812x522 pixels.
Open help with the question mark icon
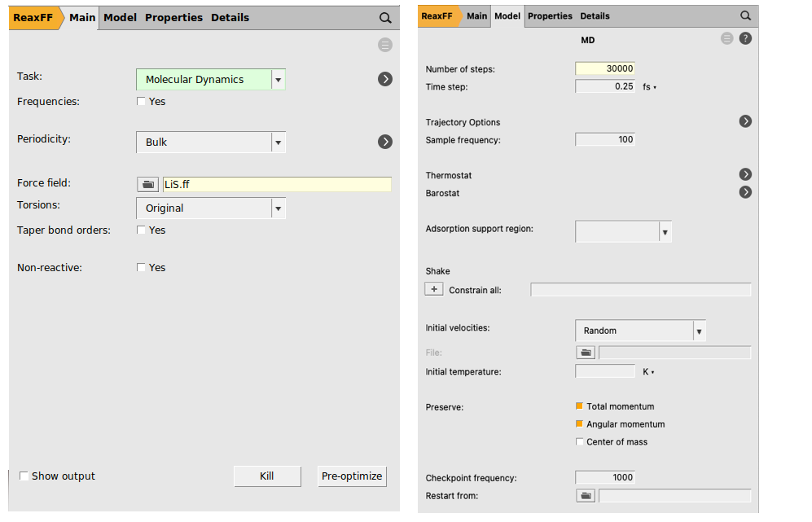(745, 37)
